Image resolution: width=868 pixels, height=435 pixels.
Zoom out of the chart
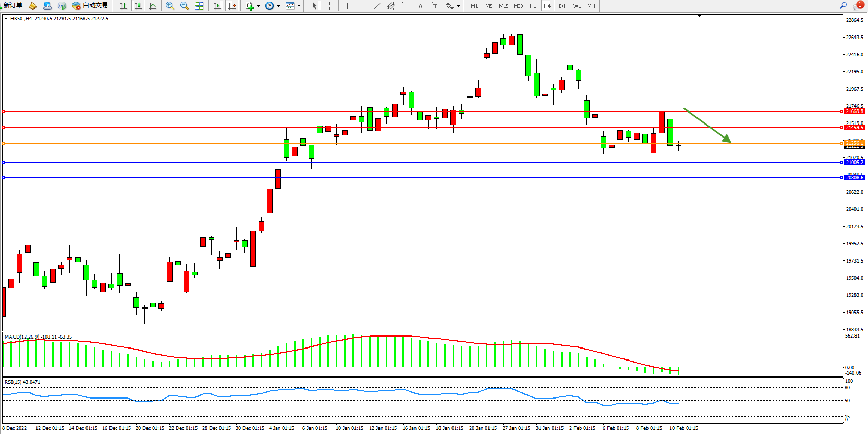coord(185,6)
